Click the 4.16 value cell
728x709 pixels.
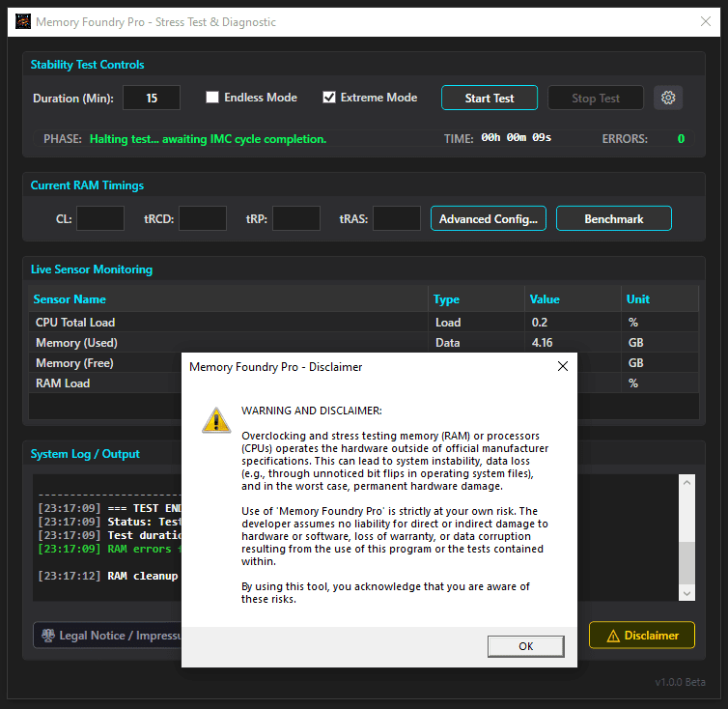(573, 342)
